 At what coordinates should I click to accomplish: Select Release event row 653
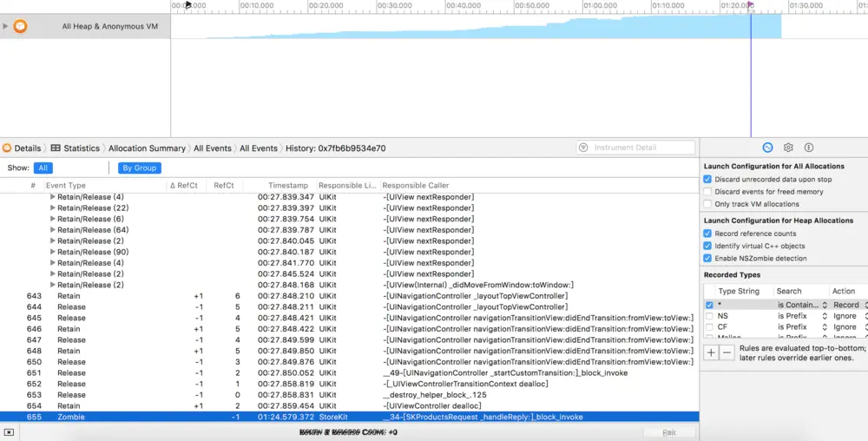[x=349, y=395]
